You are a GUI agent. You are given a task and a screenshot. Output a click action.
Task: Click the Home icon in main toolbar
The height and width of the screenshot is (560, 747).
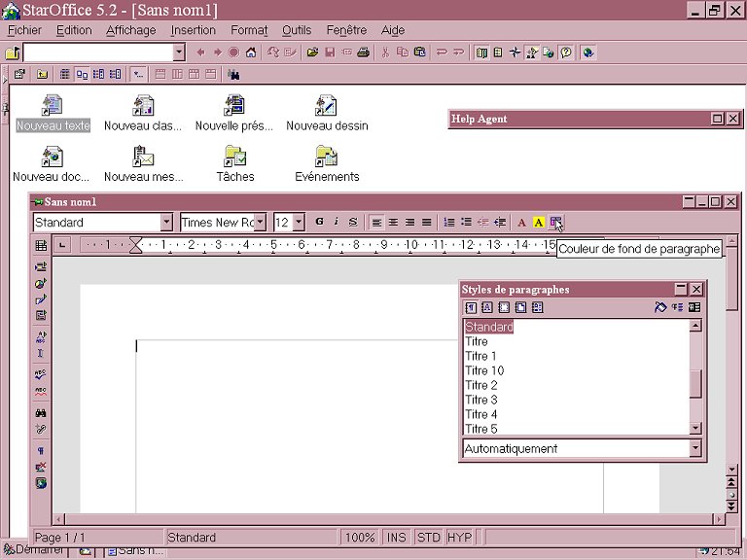click(251, 52)
